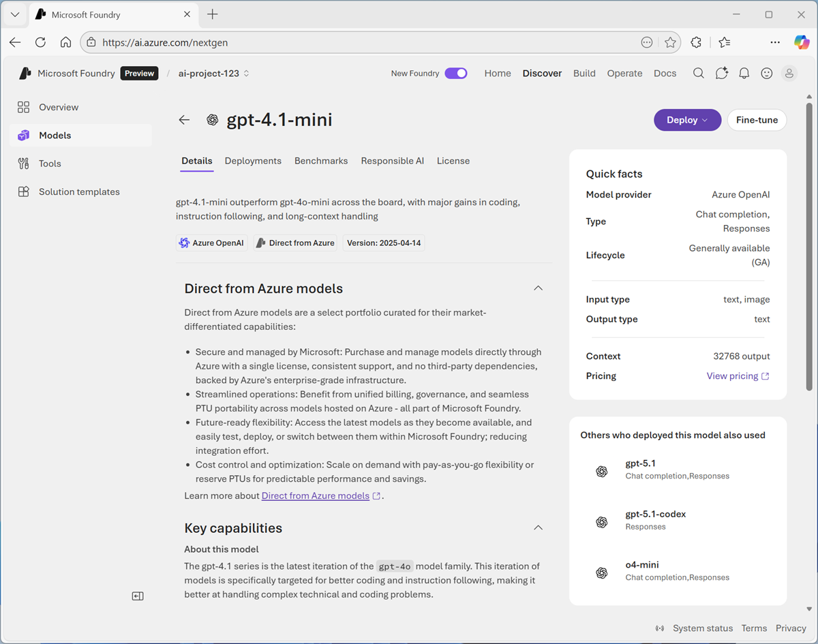
Task: Open the View pricing link
Action: pyautogui.click(x=733, y=375)
